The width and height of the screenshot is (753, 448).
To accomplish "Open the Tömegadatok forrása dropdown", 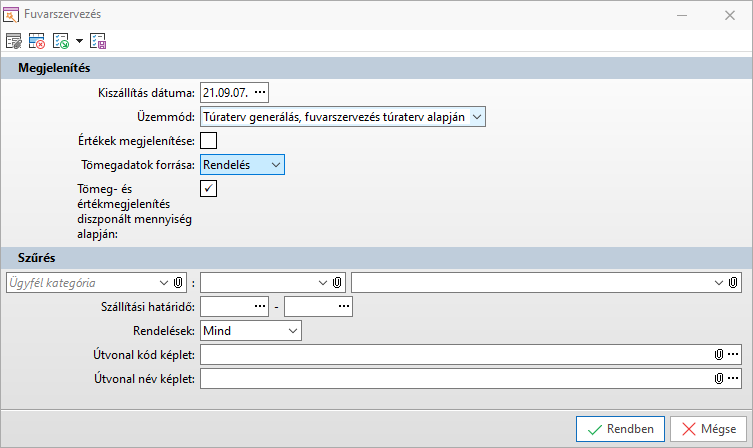I will tap(276, 164).
